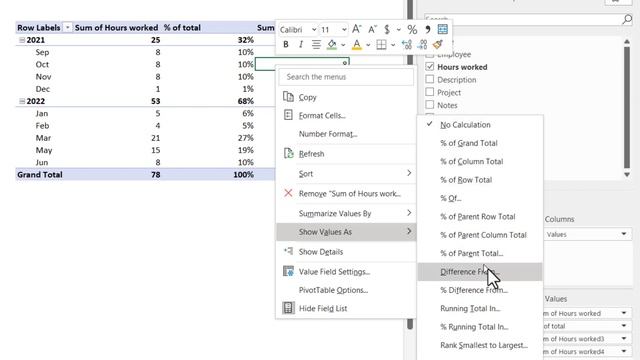Screen dimensions: 640x360
Task: Open fill color dropdown arrow
Action: pyautogui.click(x=343, y=45)
